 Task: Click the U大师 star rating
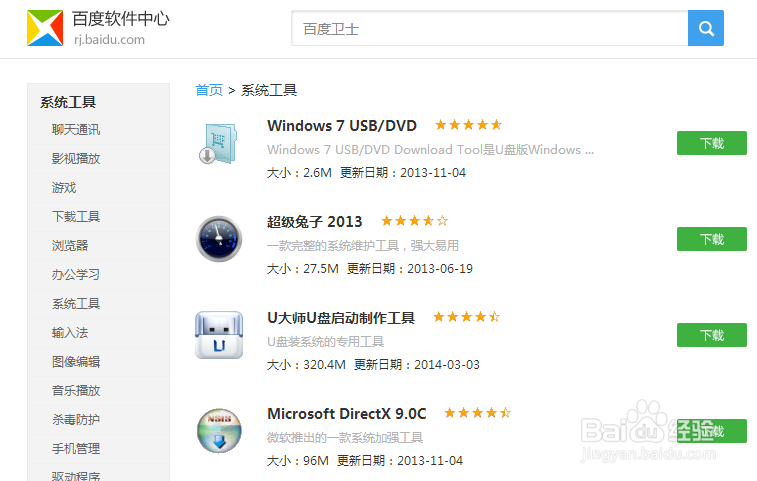pos(466,317)
